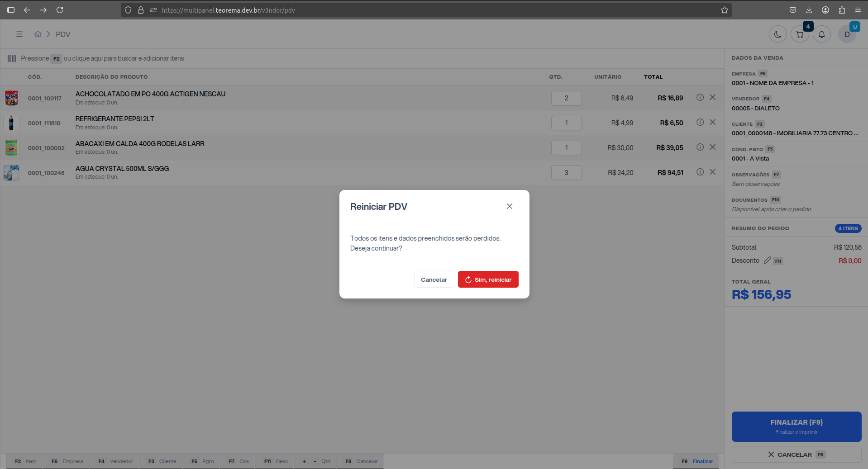Show info for Refrigerante Pepsi item

point(700,122)
